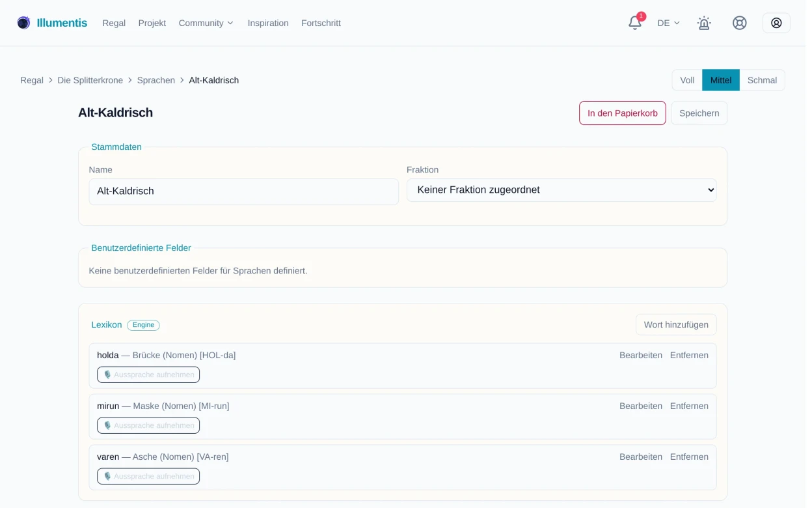Open the DE language dropdown

click(x=668, y=23)
